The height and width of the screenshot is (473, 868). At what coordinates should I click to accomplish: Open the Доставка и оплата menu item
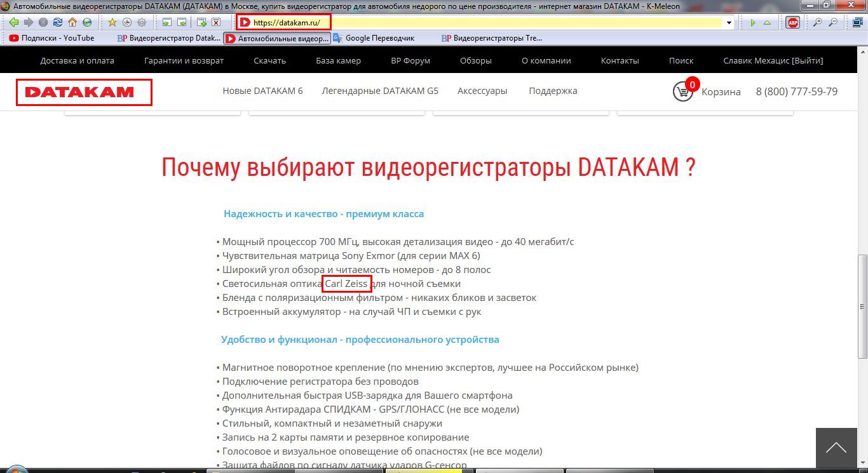pos(77,61)
